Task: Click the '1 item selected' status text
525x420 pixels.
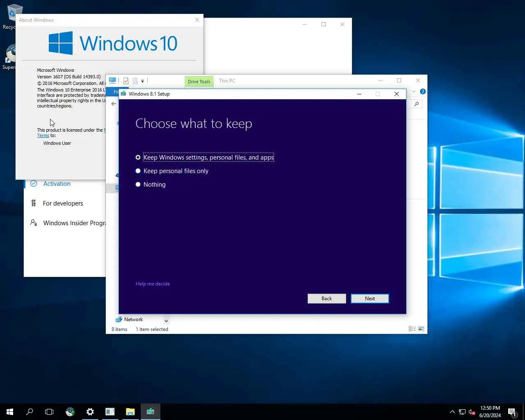Action: point(152,329)
